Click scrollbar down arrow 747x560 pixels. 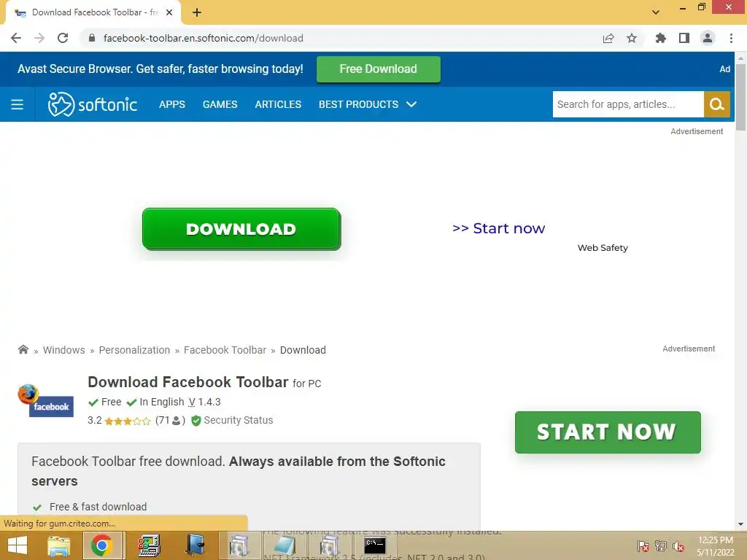(740, 525)
